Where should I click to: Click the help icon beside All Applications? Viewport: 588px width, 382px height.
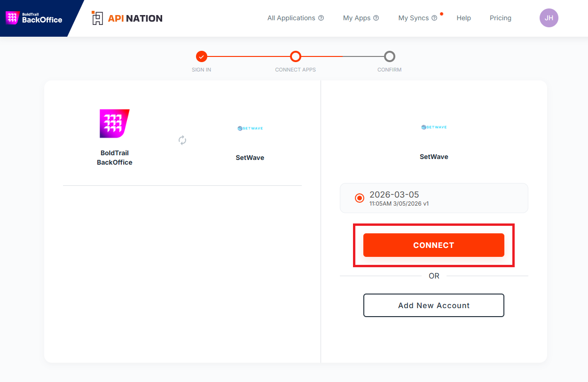[321, 18]
